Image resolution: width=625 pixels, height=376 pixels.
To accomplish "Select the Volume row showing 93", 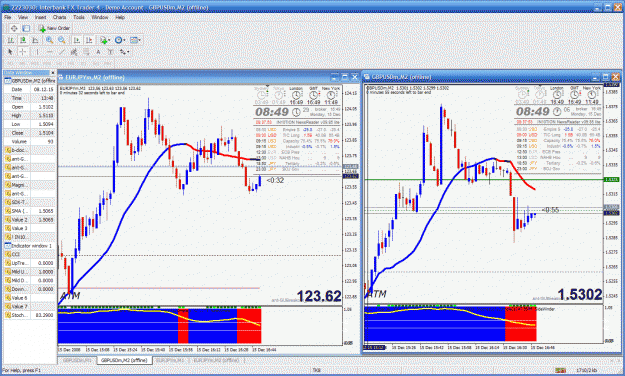I will 29,142.
